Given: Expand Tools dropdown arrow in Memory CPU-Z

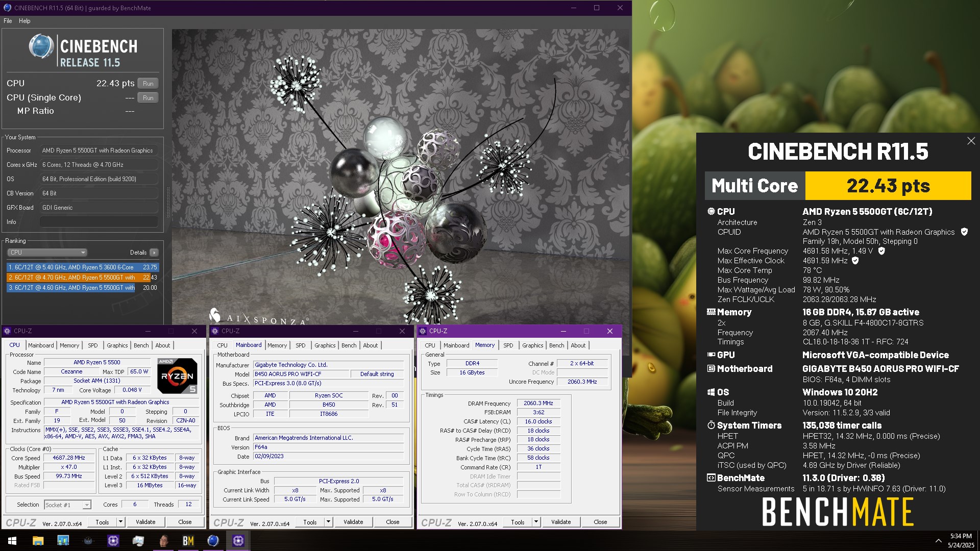Looking at the screenshot, I should [536, 522].
